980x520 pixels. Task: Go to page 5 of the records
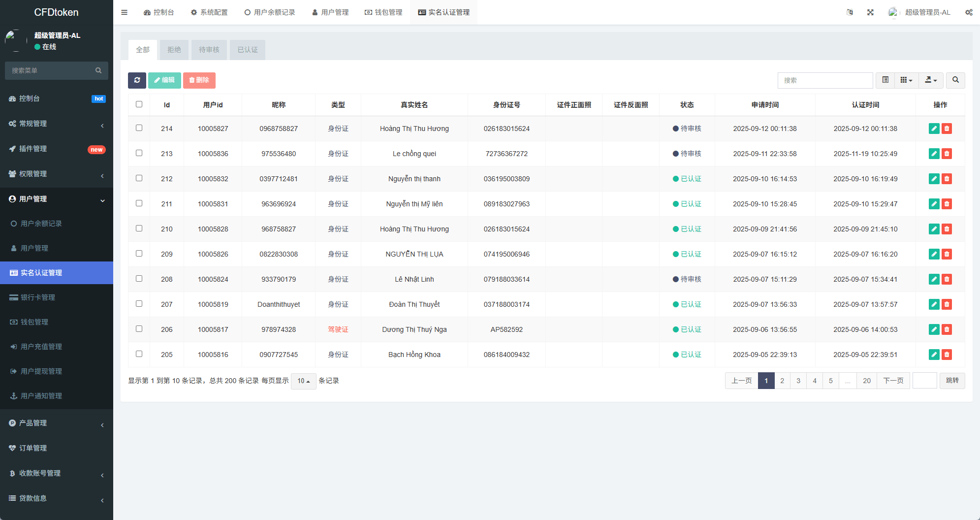(x=830, y=380)
